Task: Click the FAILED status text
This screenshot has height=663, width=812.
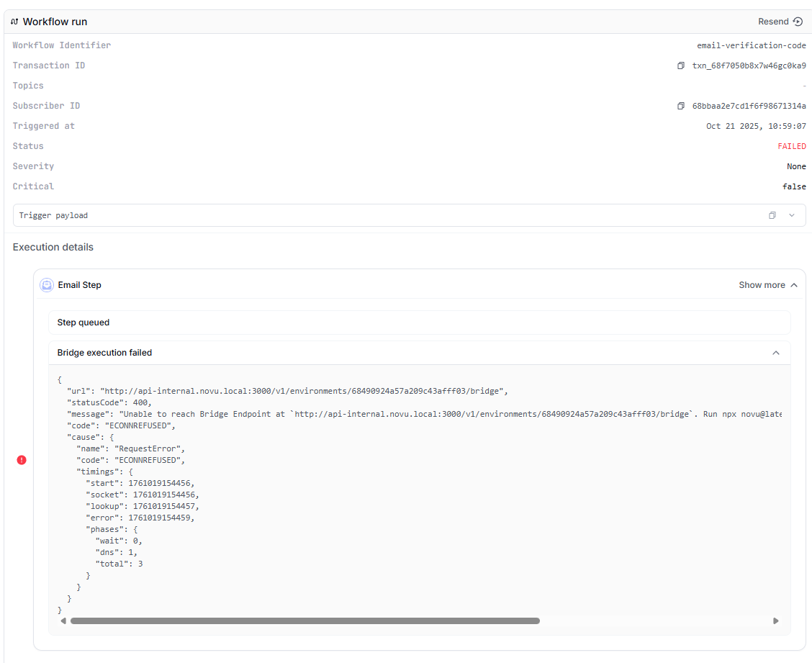Action: pos(792,147)
